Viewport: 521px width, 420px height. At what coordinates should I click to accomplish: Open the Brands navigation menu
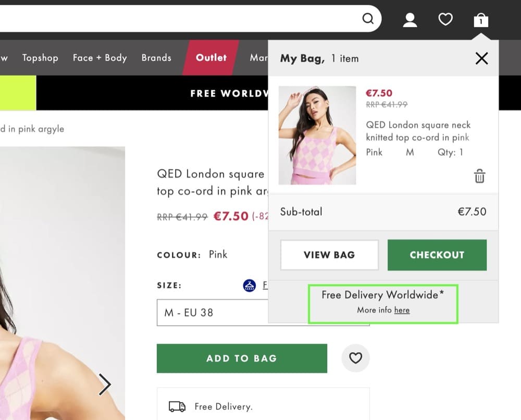(156, 58)
